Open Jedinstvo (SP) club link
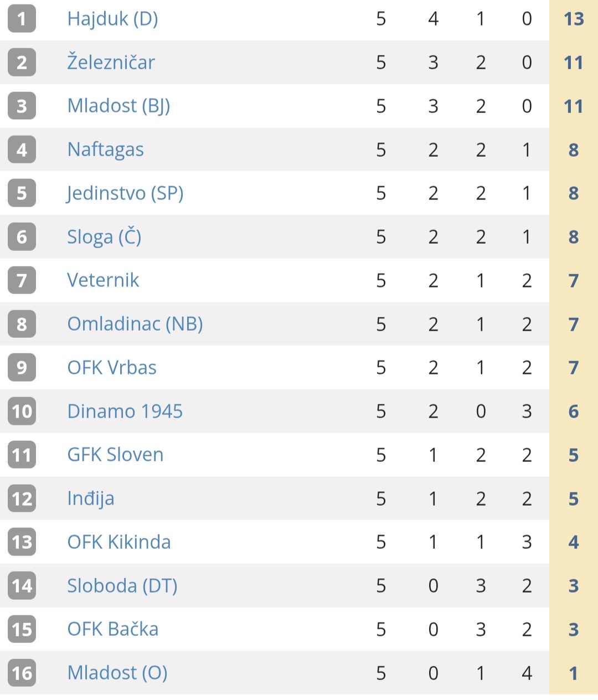This screenshot has width=598, height=700. pyautogui.click(x=125, y=193)
